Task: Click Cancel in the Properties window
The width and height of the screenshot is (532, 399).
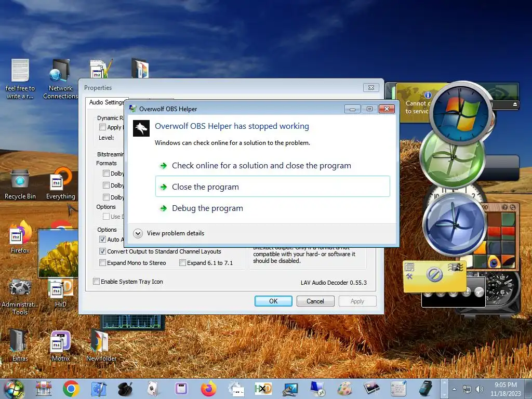Action: [315, 301]
